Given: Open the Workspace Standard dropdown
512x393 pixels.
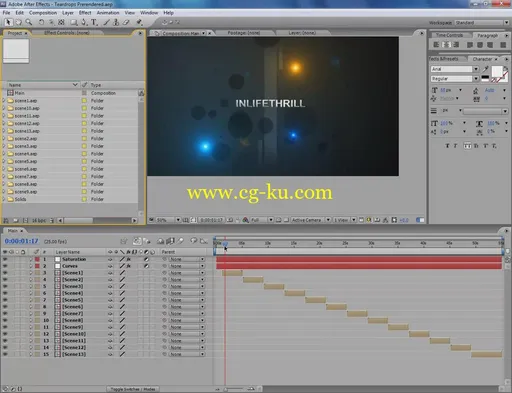Looking at the screenshot, I should click(x=482, y=23).
